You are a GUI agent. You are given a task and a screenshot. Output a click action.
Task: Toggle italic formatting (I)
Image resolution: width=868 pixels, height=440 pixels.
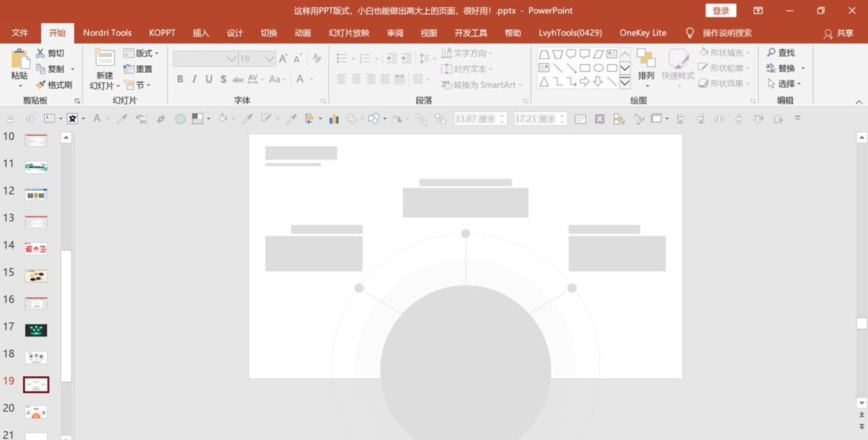(194, 79)
